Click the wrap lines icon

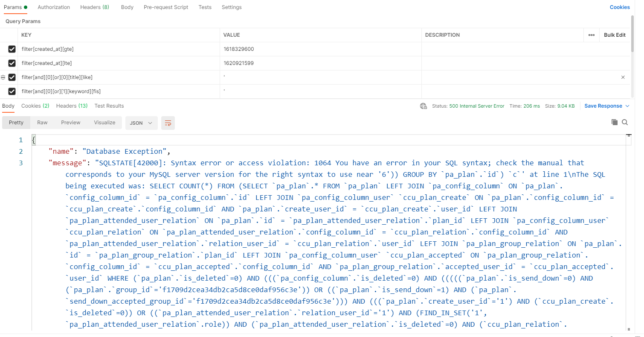point(168,123)
